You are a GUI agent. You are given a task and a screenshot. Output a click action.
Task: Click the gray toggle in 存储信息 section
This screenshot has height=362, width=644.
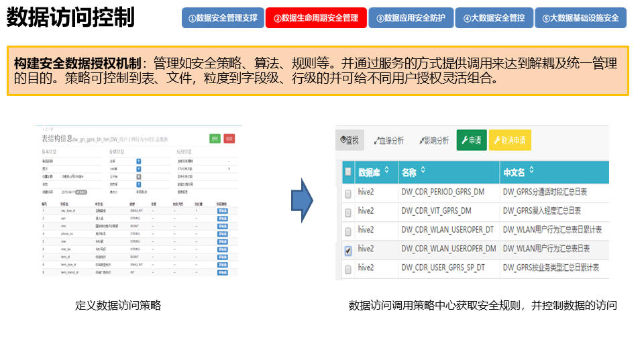[x=139, y=177]
